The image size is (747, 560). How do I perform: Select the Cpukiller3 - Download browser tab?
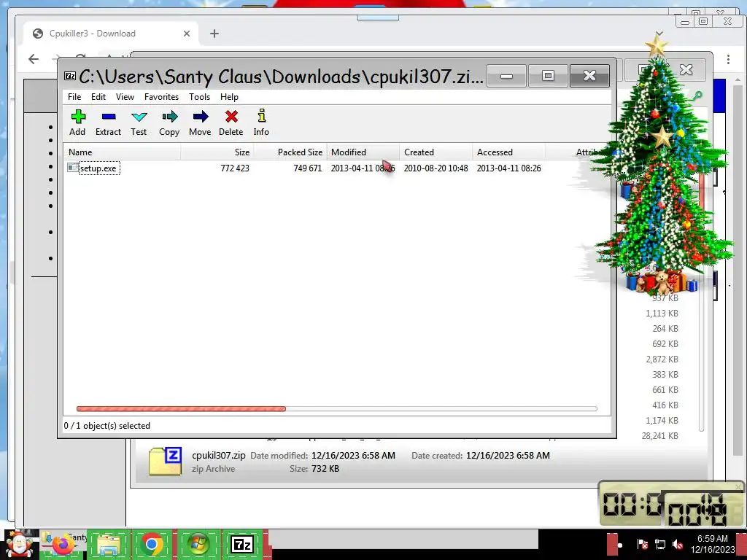tap(111, 34)
